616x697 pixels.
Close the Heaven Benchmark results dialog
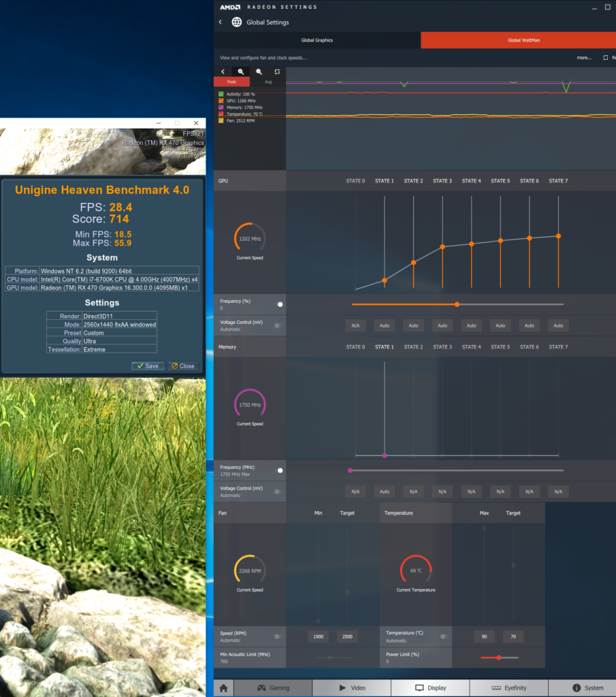[183, 366]
